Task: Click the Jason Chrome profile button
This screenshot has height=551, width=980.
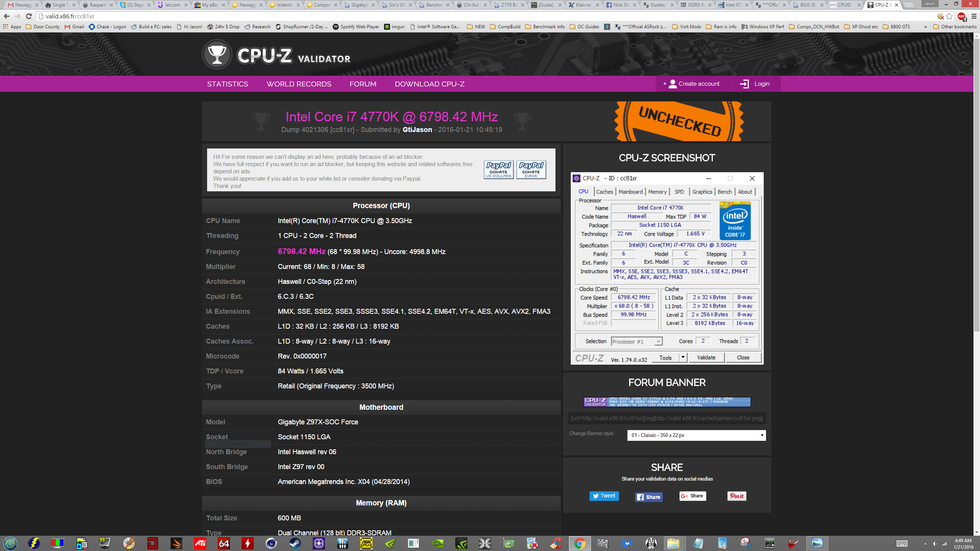Action: [929, 4]
